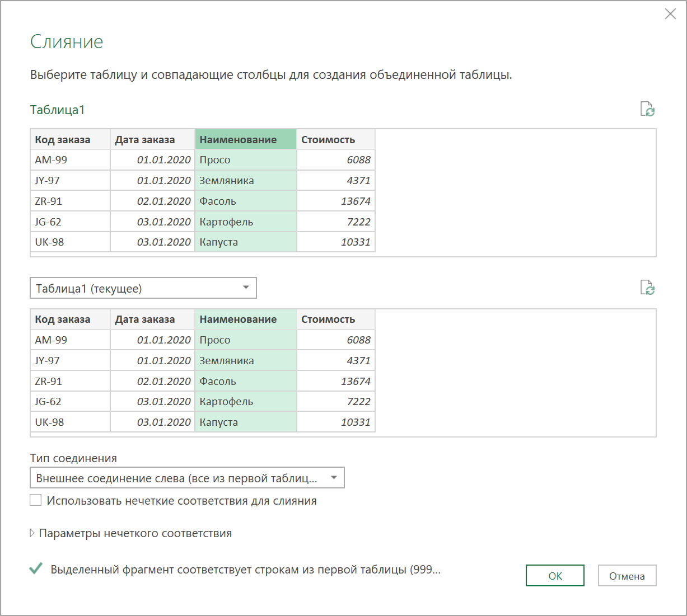Select Дата заказа column header in top table
This screenshot has height=616, width=687.
pyautogui.click(x=152, y=139)
